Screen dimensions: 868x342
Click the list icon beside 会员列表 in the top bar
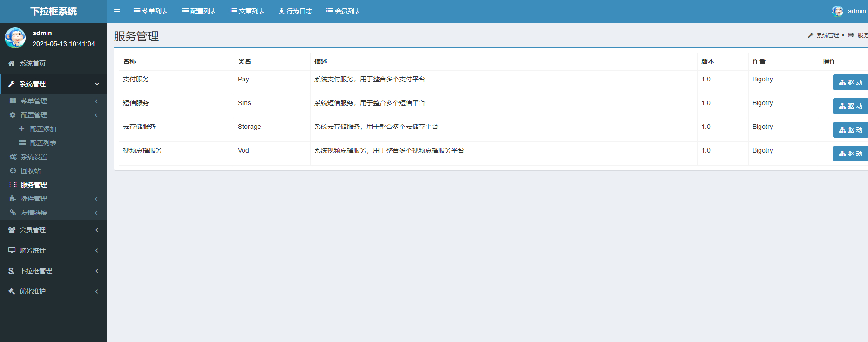click(x=330, y=11)
